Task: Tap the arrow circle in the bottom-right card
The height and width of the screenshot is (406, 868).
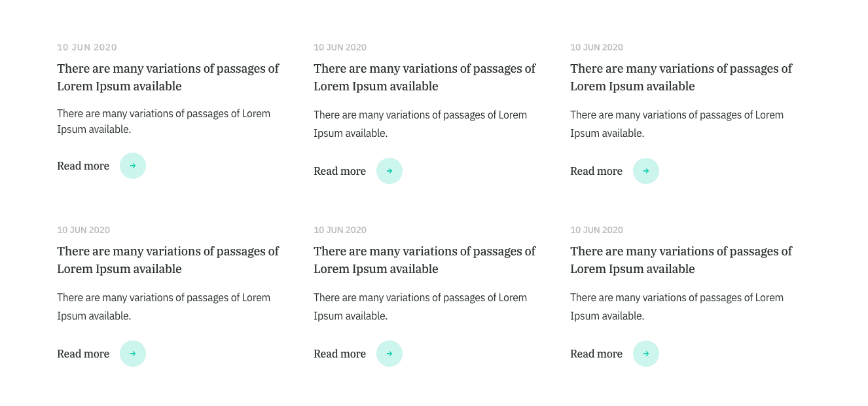Action: pos(646,354)
